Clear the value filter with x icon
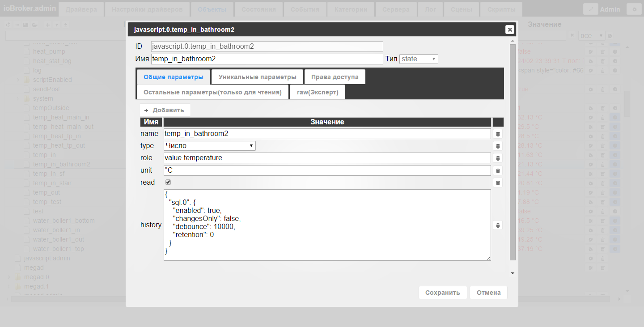This screenshot has width=644, height=327. pyautogui.click(x=572, y=35)
